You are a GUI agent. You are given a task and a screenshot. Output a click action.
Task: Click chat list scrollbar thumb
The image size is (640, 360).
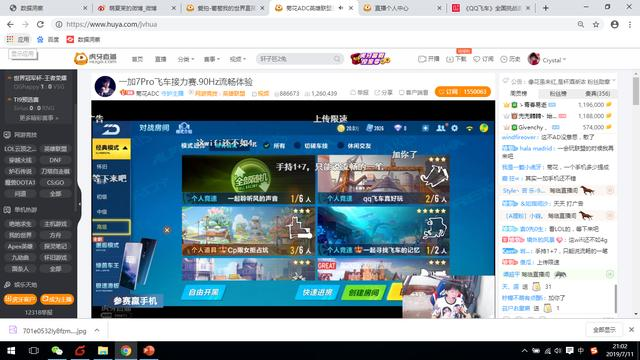click(616, 298)
